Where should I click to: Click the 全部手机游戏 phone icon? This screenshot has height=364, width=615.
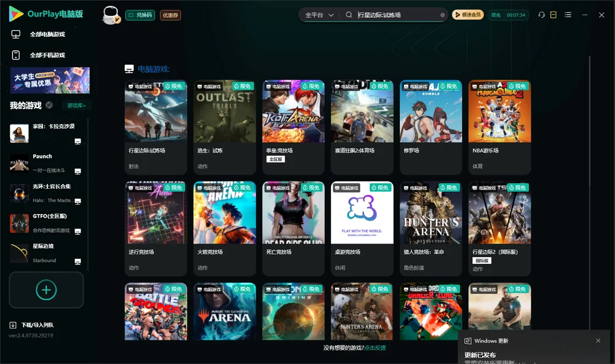pyautogui.click(x=16, y=55)
